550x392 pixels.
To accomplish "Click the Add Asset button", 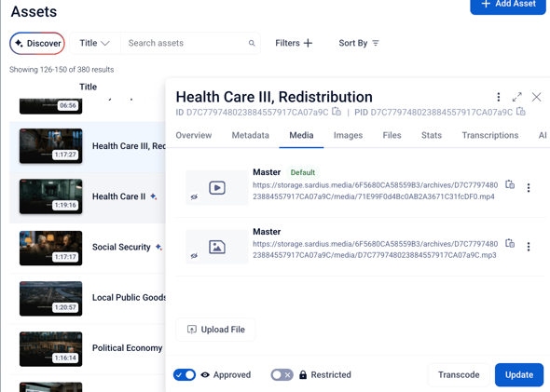I will click(508, 5).
